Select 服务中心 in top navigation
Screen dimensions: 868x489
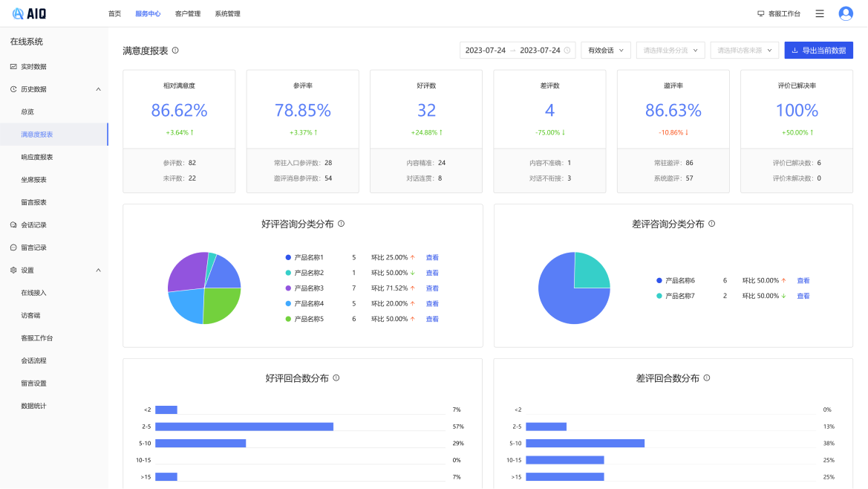point(148,14)
